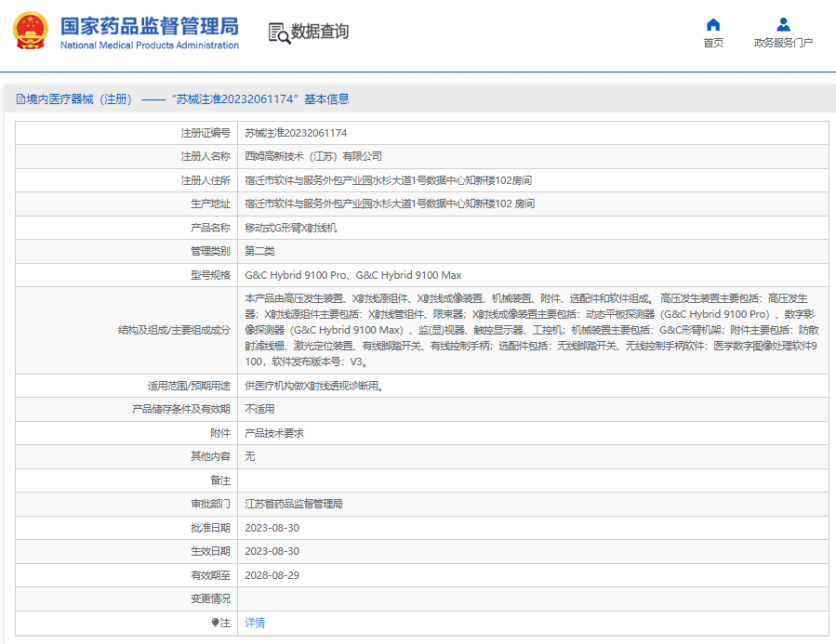The image size is (836, 644).
Task: Click the 无 value in 其他内容 row
Action: (x=249, y=456)
